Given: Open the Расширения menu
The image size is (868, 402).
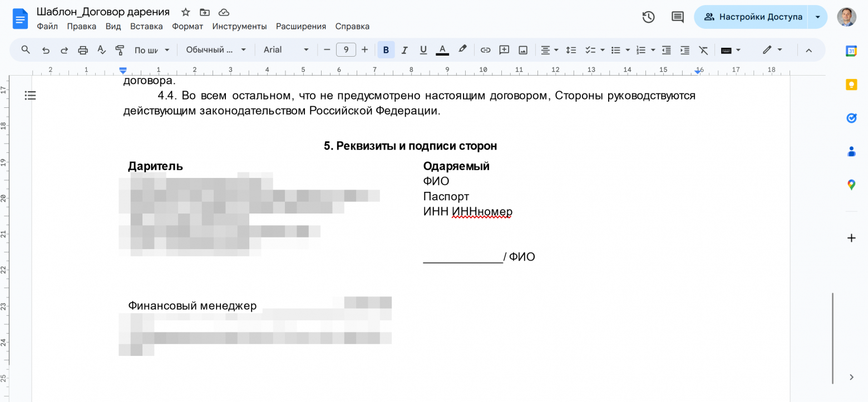Looking at the screenshot, I should 301,26.
